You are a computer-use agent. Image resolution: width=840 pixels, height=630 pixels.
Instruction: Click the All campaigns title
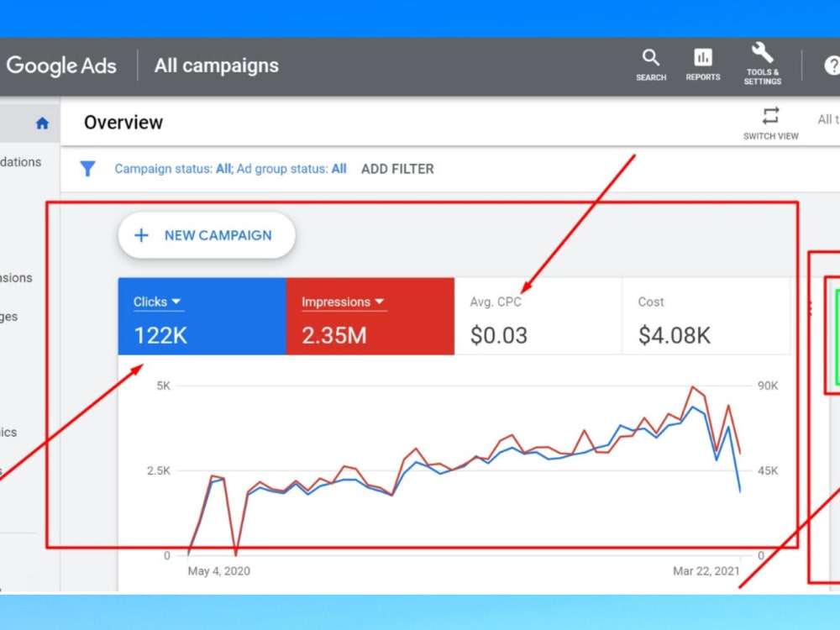tap(217, 66)
